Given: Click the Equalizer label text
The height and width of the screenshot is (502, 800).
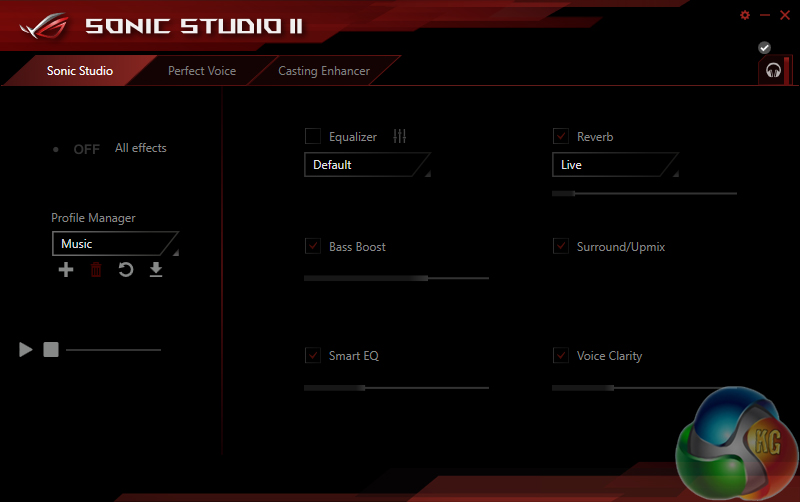Looking at the screenshot, I should (x=353, y=137).
